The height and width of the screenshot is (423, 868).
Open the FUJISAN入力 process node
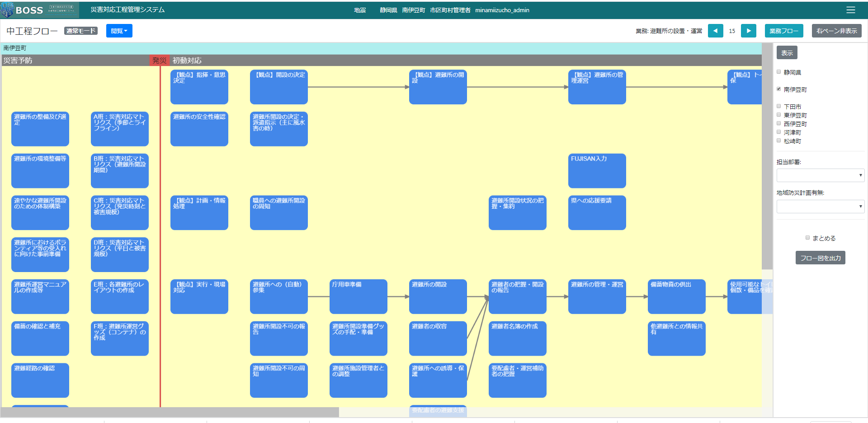click(x=597, y=170)
